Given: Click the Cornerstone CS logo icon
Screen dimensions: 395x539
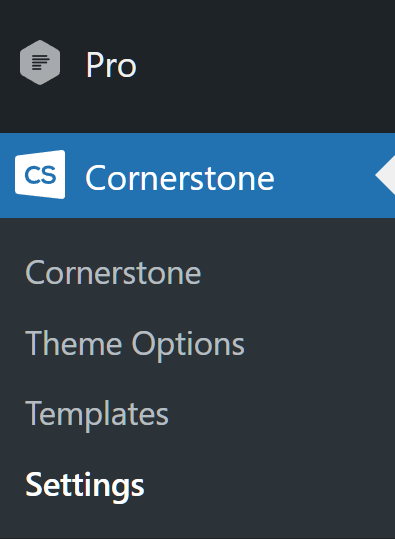Looking at the screenshot, I should coord(40,174).
